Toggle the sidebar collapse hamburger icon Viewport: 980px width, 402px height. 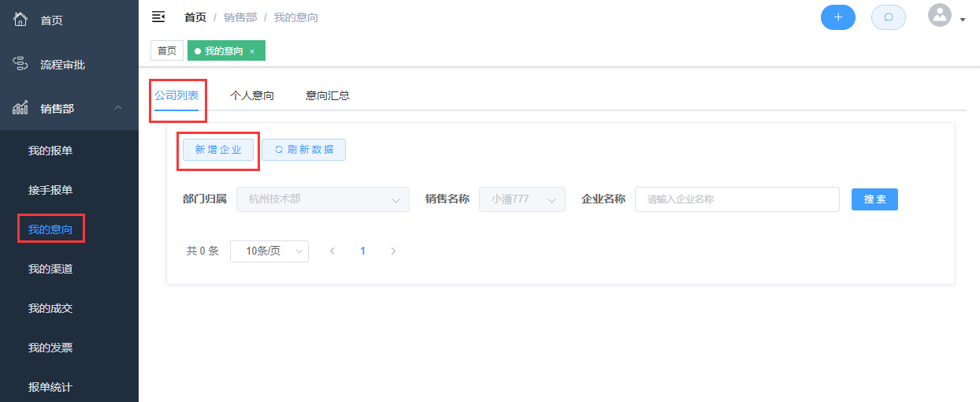click(x=158, y=17)
